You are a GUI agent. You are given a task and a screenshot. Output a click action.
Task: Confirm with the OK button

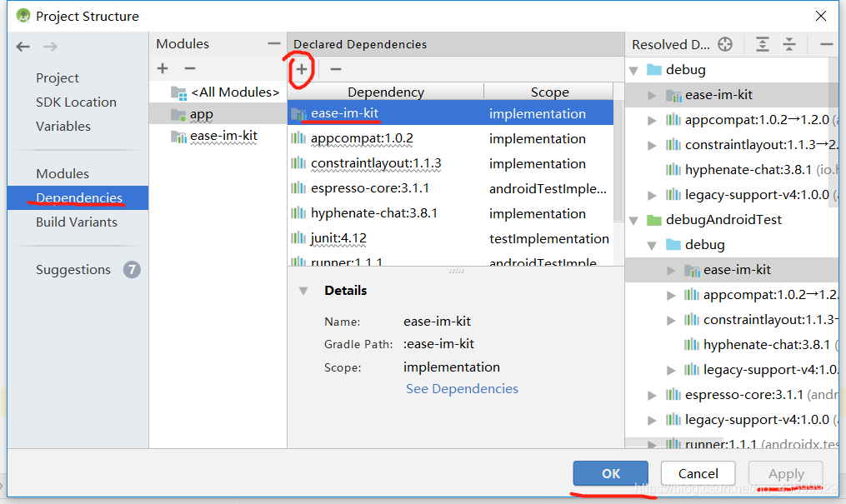click(611, 473)
